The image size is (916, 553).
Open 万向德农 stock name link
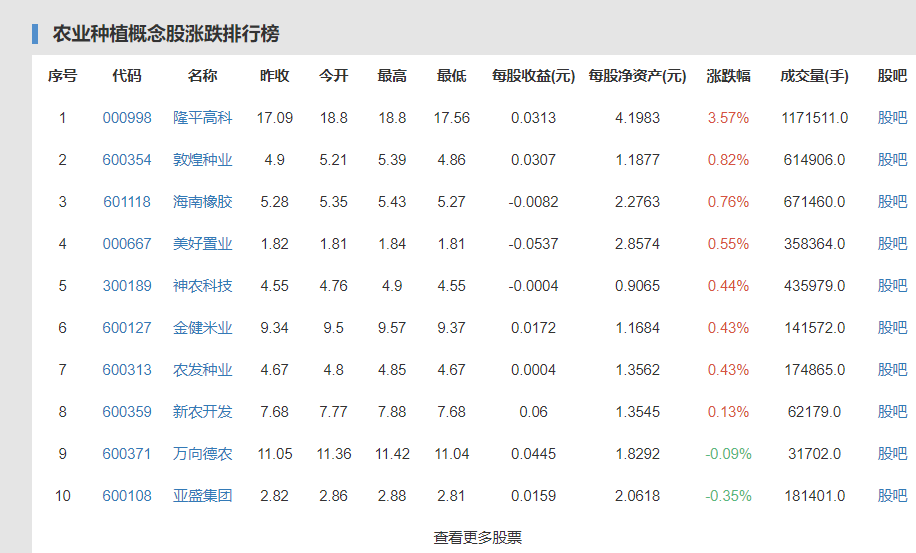click(x=203, y=454)
